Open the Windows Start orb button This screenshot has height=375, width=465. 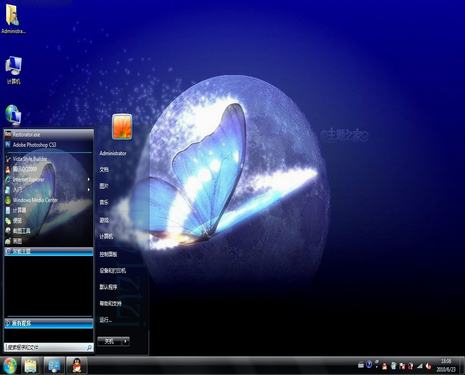click(x=10, y=366)
